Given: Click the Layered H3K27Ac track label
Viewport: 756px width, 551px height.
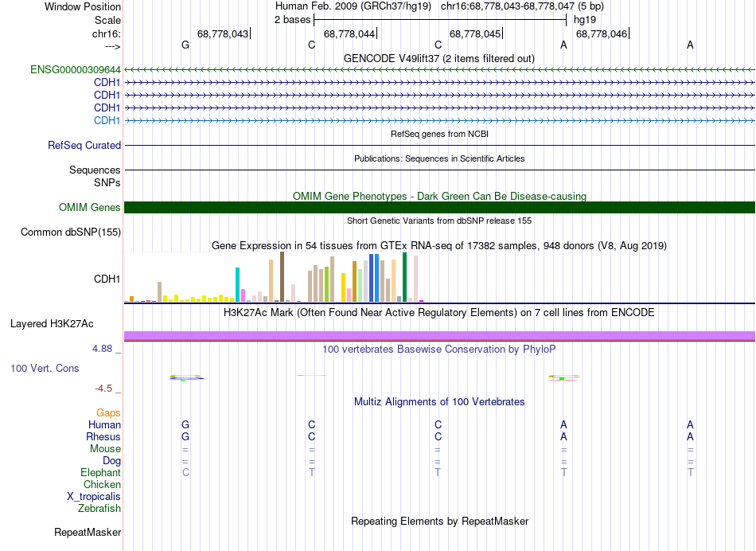Looking at the screenshot, I should click(52, 324).
